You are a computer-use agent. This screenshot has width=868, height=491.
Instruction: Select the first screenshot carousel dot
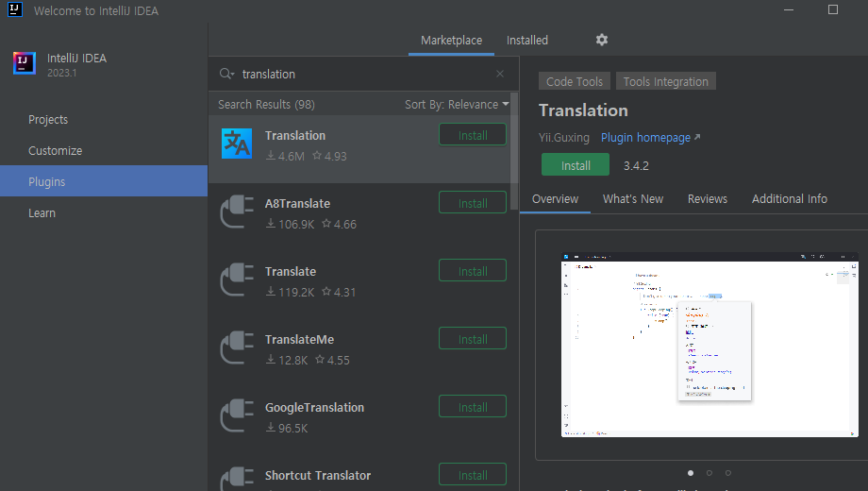tap(691, 473)
